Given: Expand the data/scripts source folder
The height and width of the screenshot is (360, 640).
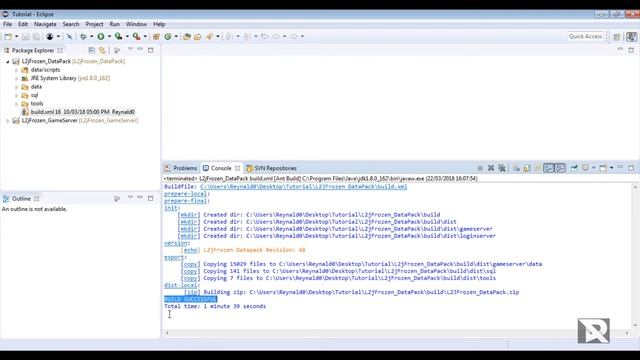Looking at the screenshot, I should point(16,70).
